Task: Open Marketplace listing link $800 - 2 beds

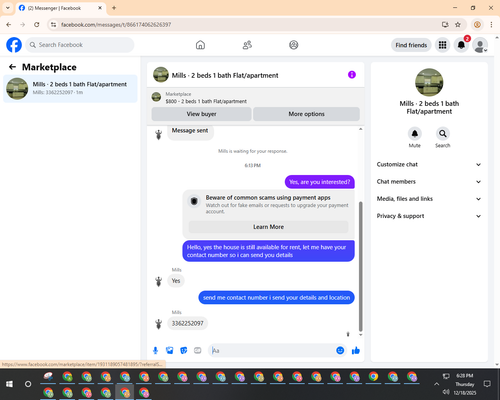Action: click(206, 101)
